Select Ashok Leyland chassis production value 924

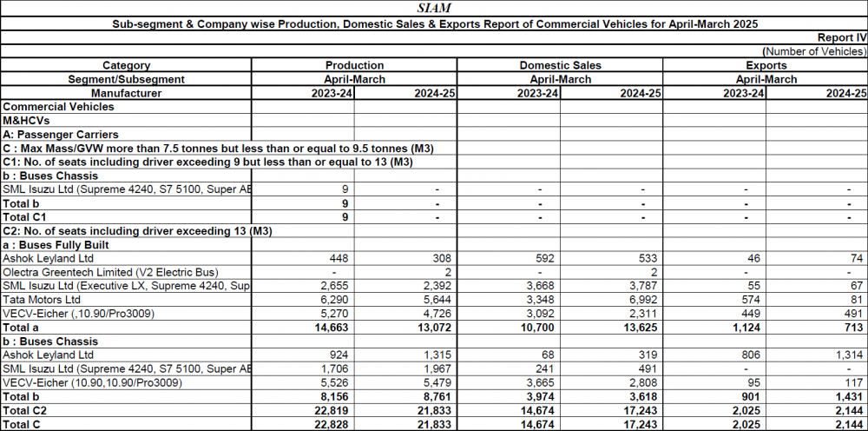coord(339,355)
